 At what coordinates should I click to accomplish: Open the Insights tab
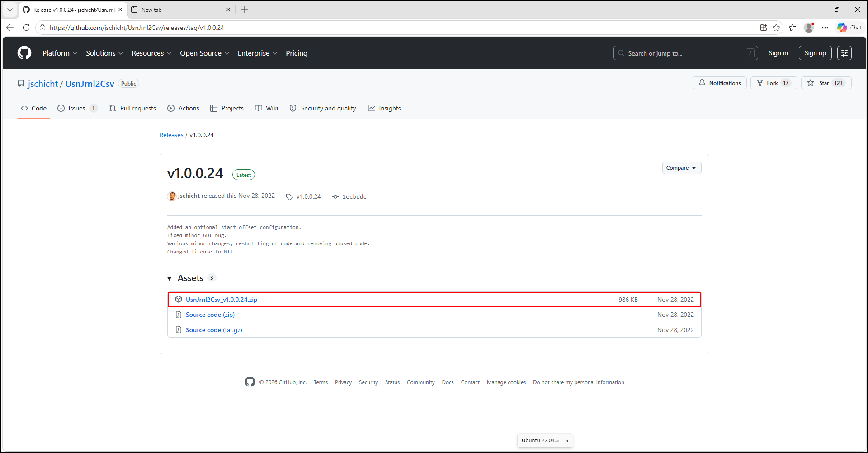pos(384,108)
